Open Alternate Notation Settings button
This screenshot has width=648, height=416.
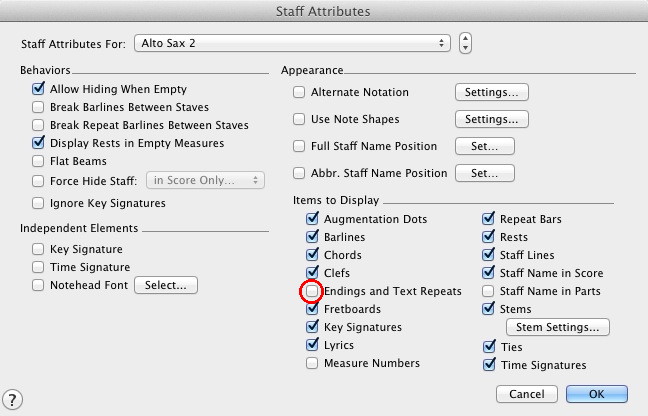[x=491, y=92]
